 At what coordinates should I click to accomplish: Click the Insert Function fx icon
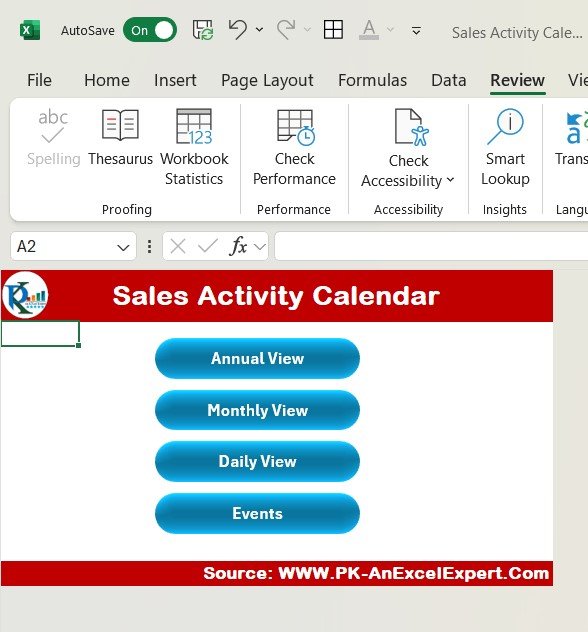[238, 246]
